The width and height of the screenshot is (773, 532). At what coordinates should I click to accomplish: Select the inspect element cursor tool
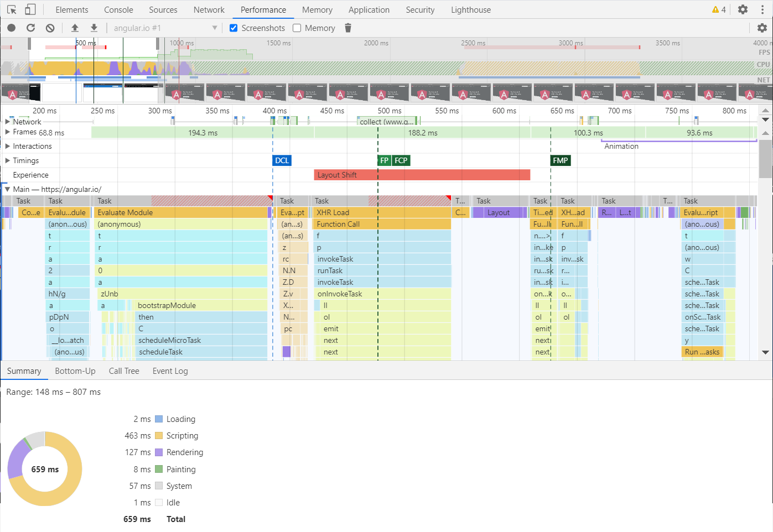[12, 9]
